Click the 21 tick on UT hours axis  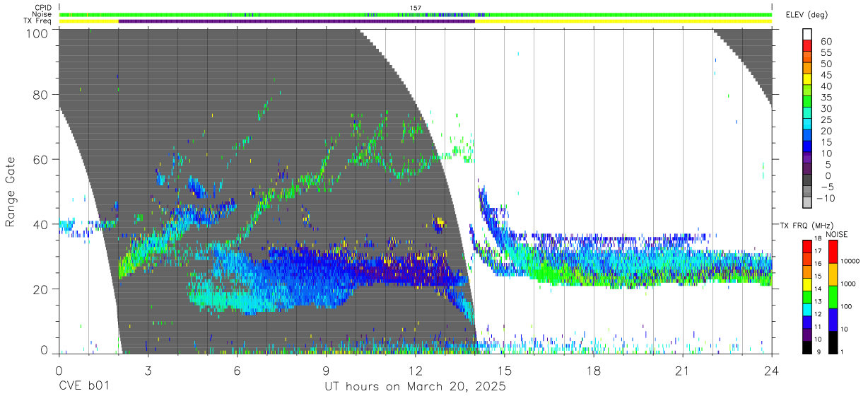coord(683,371)
